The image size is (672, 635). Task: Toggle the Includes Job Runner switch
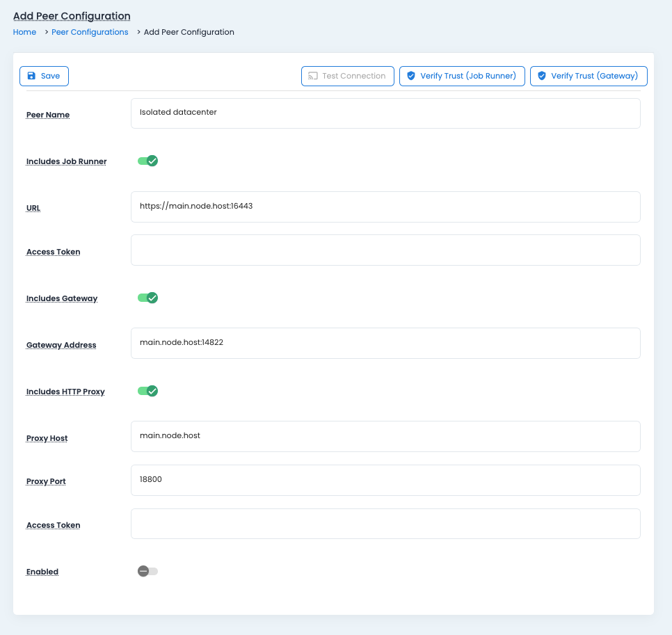[147, 161]
